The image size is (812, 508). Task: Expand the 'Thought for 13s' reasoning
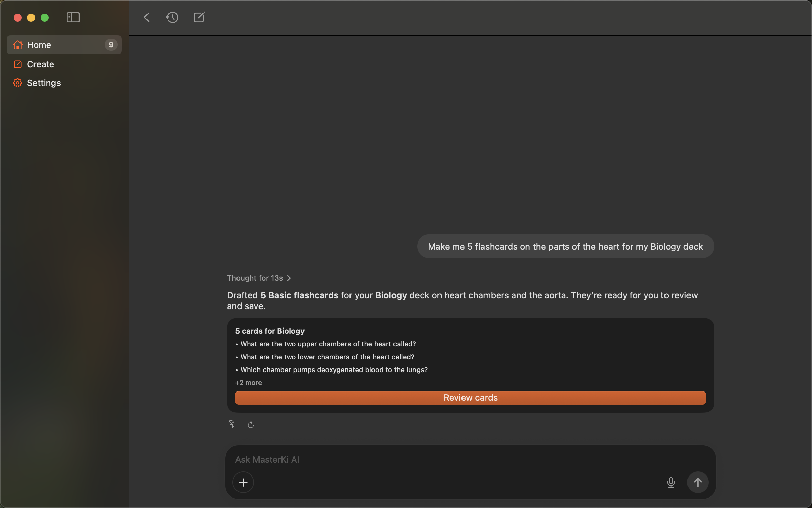(x=259, y=278)
